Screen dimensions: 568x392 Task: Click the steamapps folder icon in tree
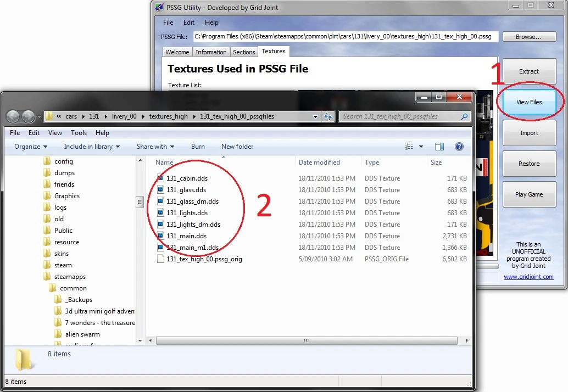pyautogui.click(x=47, y=277)
